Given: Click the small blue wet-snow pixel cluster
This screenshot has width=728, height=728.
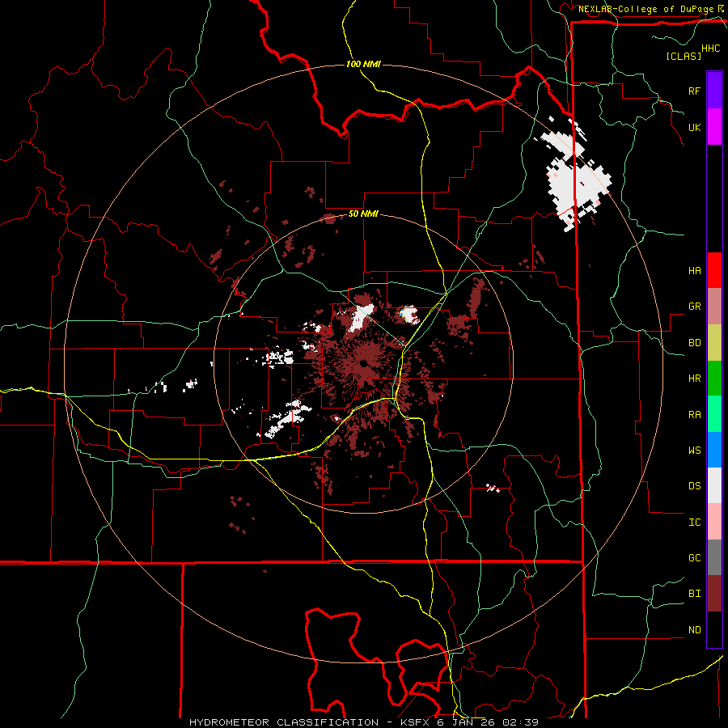Looking at the screenshot, I should pos(402,315).
